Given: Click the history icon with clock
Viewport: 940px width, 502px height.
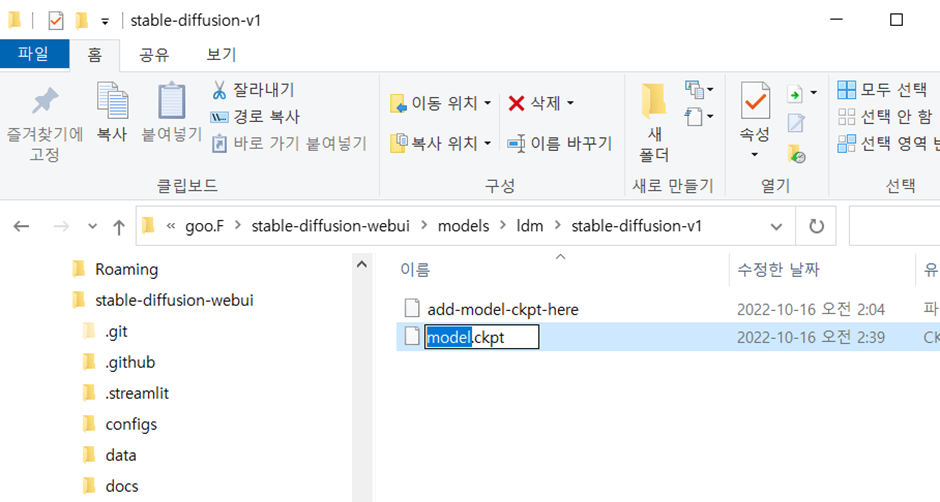Looking at the screenshot, I should pyautogui.click(x=796, y=154).
